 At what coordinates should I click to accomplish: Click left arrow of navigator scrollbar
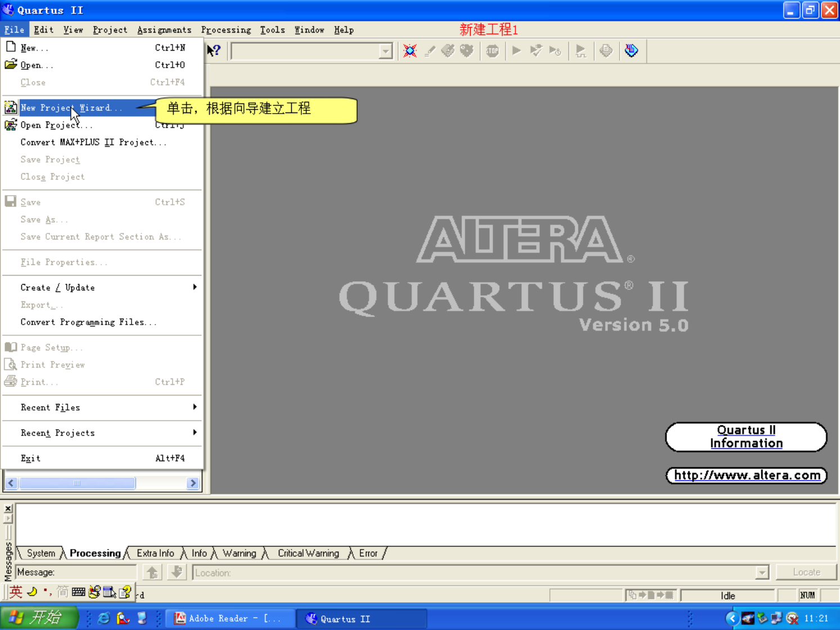coord(11,483)
